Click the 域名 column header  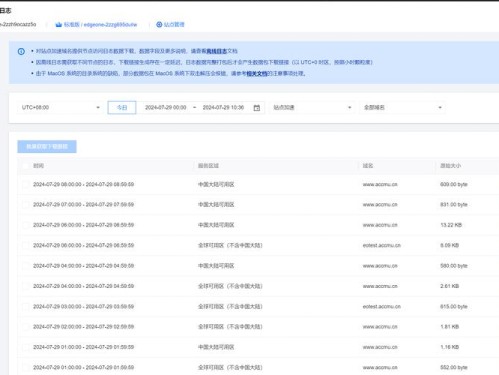click(368, 166)
